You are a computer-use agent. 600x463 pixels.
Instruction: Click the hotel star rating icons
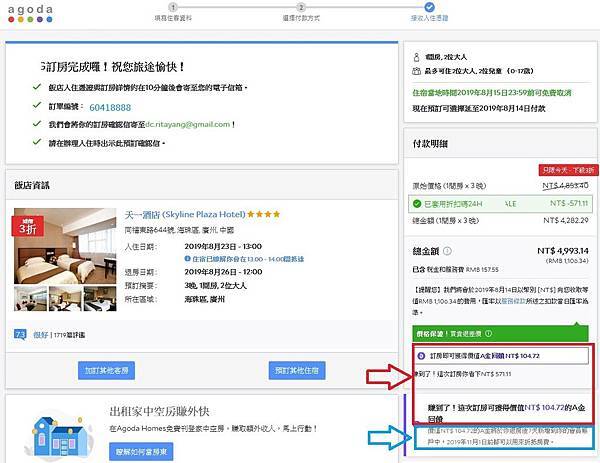[x=264, y=214]
